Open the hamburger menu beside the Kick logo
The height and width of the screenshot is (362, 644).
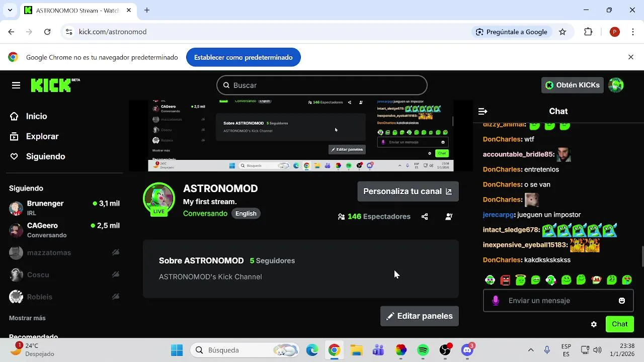(16, 85)
